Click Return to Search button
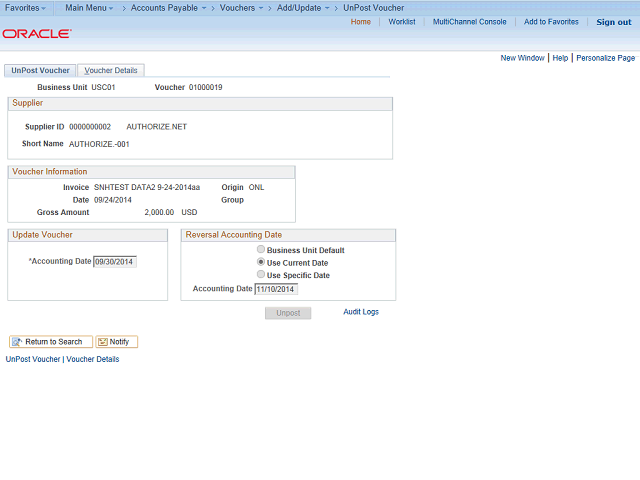The height and width of the screenshot is (480, 640). [51, 342]
